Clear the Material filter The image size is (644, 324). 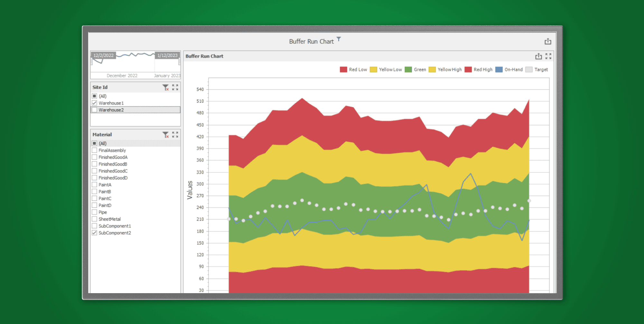coord(165,135)
